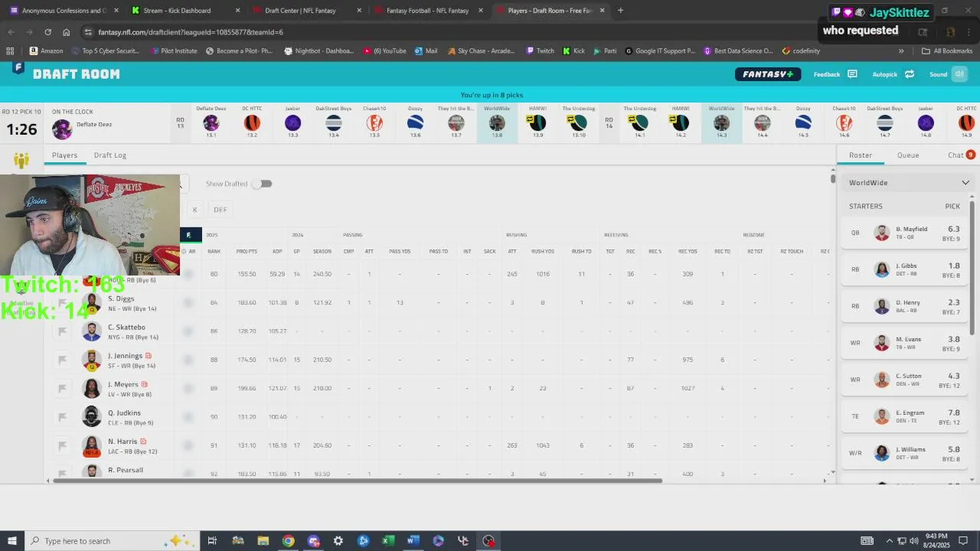This screenshot has height=551, width=980.
Task: Flag C. Skattebo for the queue
Action: coord(63,331)
